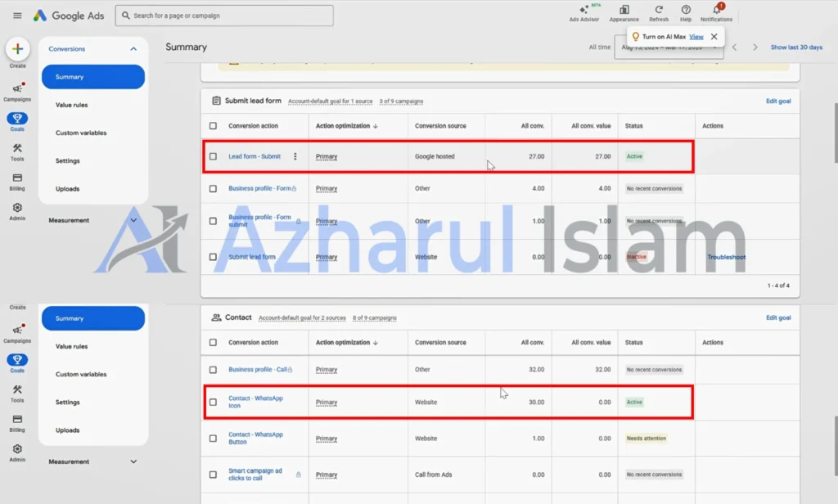Image resolution: width=838 pixels, height=504 pixels.
Task: Click Show last 30 days
Action: point(796,47)
